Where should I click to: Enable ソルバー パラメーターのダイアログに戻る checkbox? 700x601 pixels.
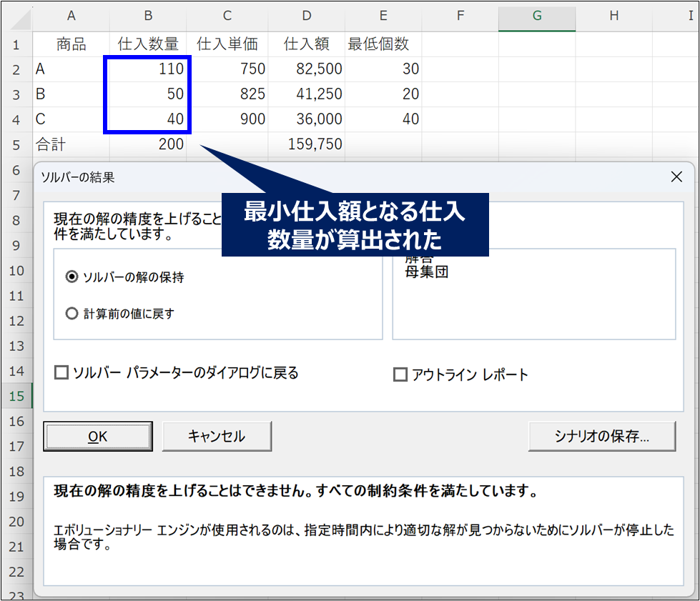(x=61, y=372)
